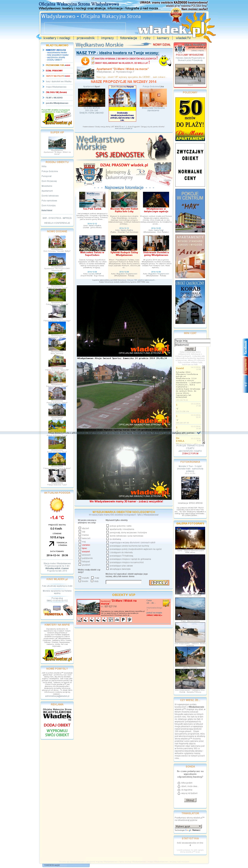Open the 'Wybierz język' language dropdown
248x868 pixels.
[x=188, y=826]
